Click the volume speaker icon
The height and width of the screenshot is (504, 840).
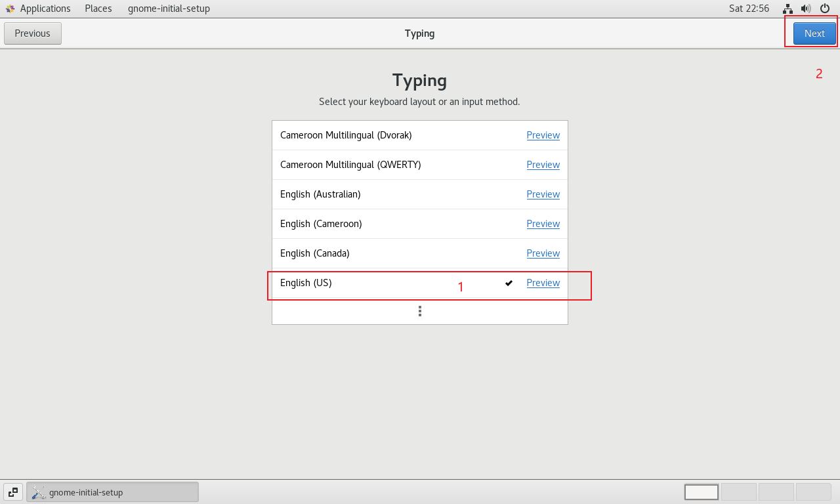pyautogui.click(x=806, y=9)
